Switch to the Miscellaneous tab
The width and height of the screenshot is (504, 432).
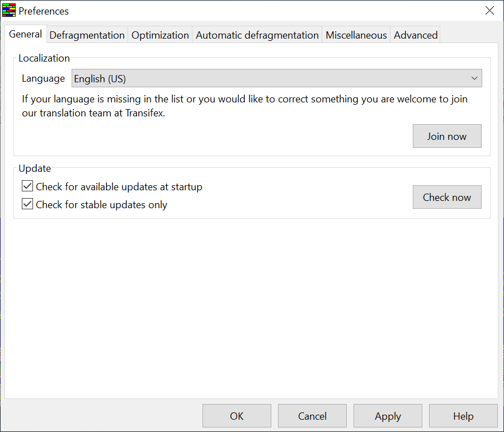(x=356, y=35)
